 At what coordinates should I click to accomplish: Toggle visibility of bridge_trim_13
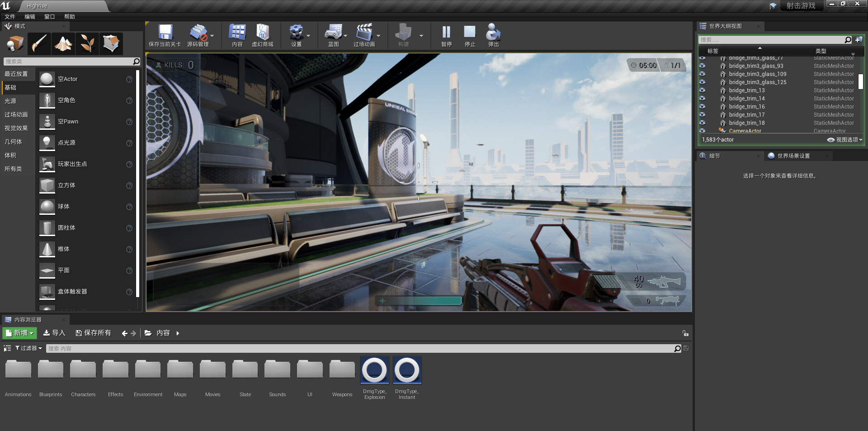pyautogui.click(x=702, y=90)
